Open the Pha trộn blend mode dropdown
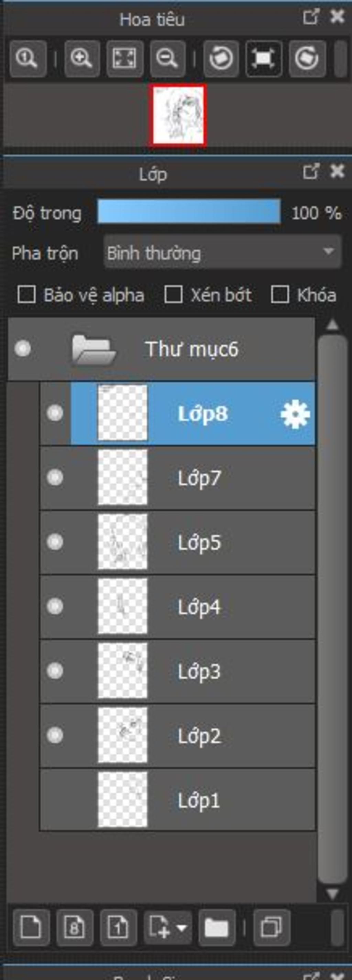Viewport: 352px width, 980px height. (x=222, y=252)
